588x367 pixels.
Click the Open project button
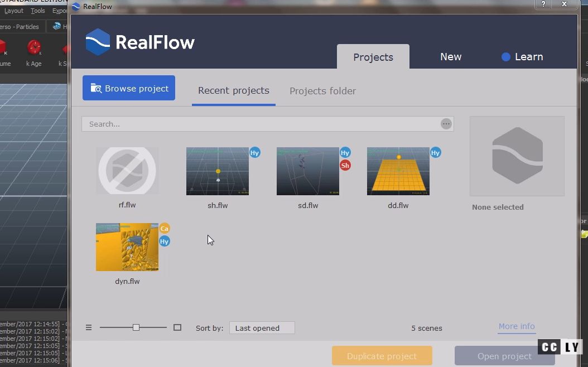point(504,356)
